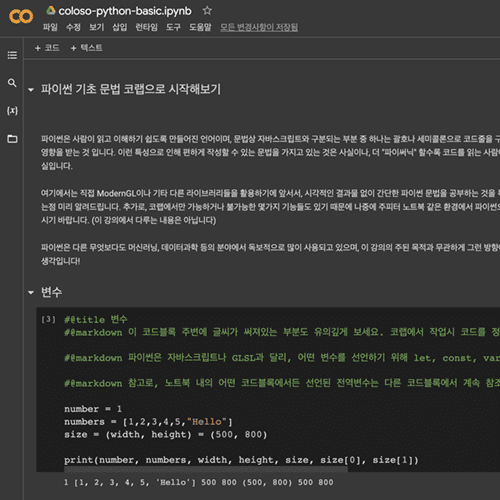This screenshot has width=500, height=500.
Task: Click the paragraph mentioning ModernGL
Action: (x=270, y=207)
